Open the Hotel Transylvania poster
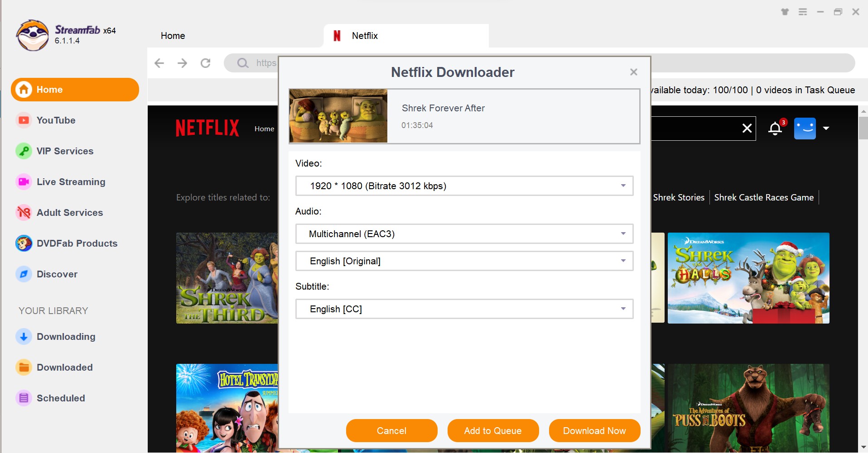 click(227, 408)
